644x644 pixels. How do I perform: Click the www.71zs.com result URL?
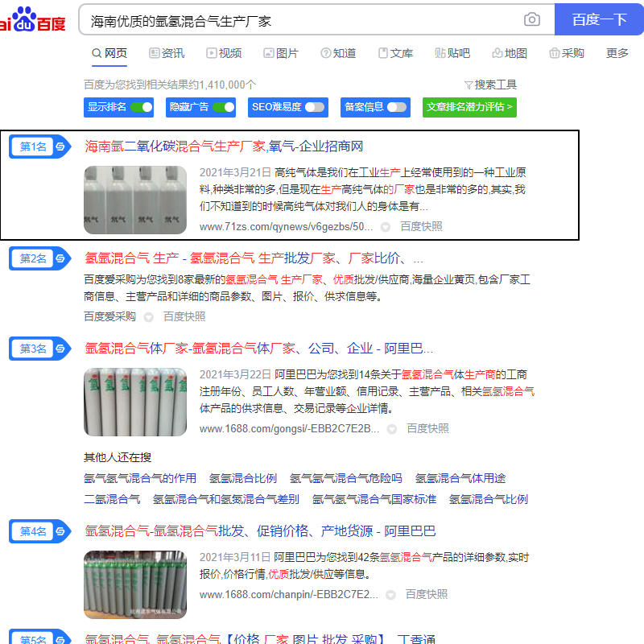(x=287, y=227)
